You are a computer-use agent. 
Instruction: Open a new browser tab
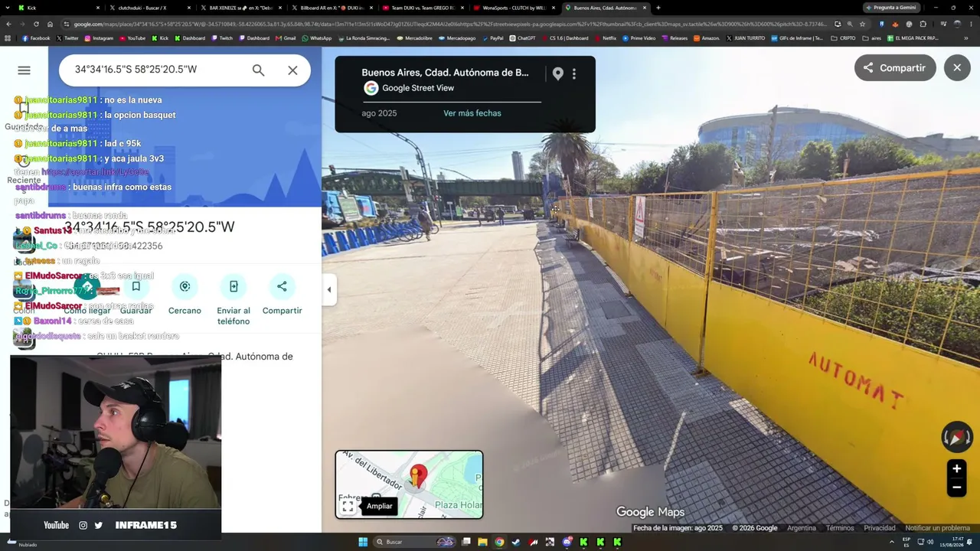[x=658, y=8]
